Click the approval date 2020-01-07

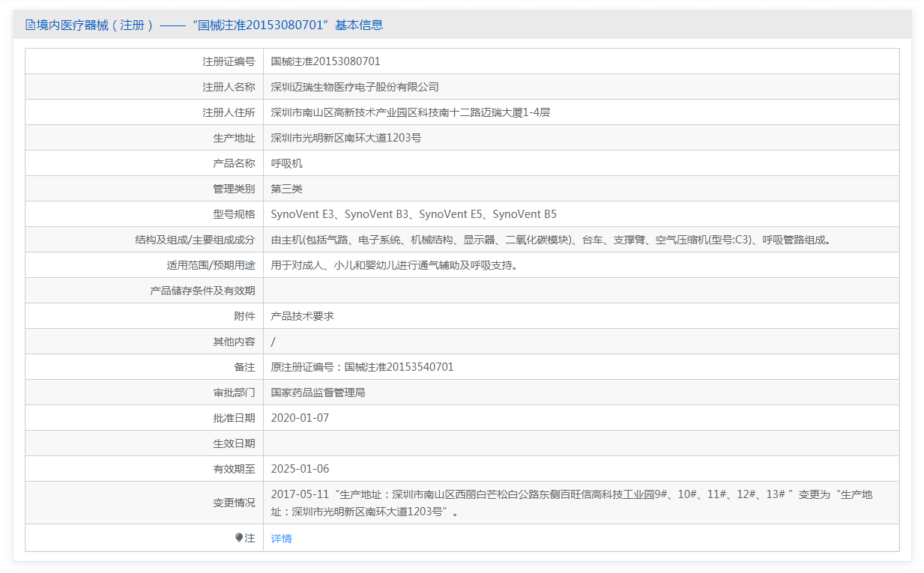300,418
